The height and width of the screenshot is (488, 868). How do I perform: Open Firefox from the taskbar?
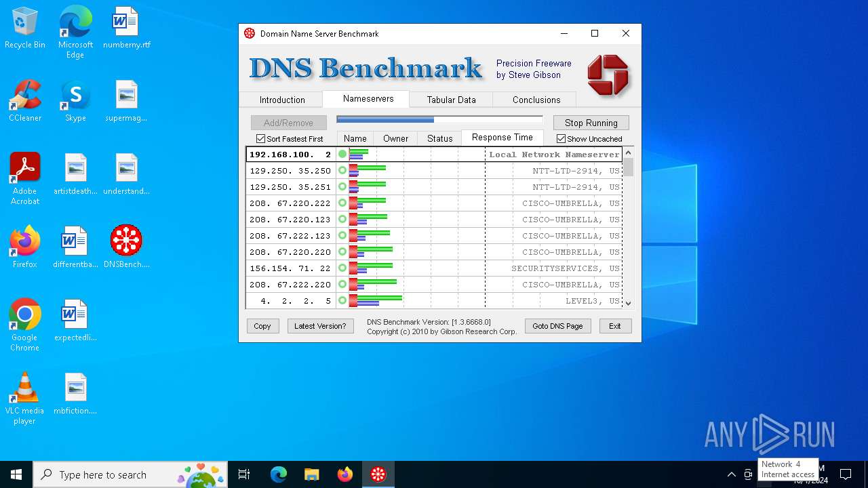click(344, 474)
